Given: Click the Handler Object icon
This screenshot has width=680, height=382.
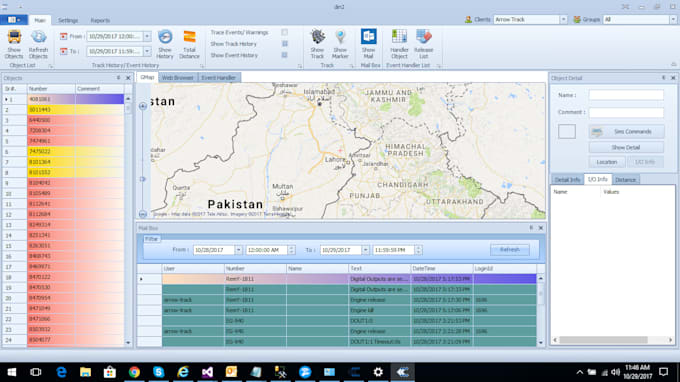Looking at the screenshot, I should click(x=399, y=37).
